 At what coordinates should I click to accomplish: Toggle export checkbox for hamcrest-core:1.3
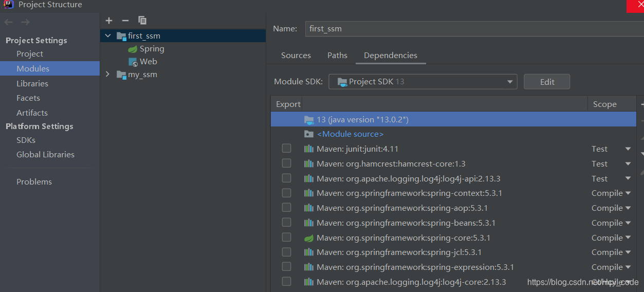[x=286, y=163]
